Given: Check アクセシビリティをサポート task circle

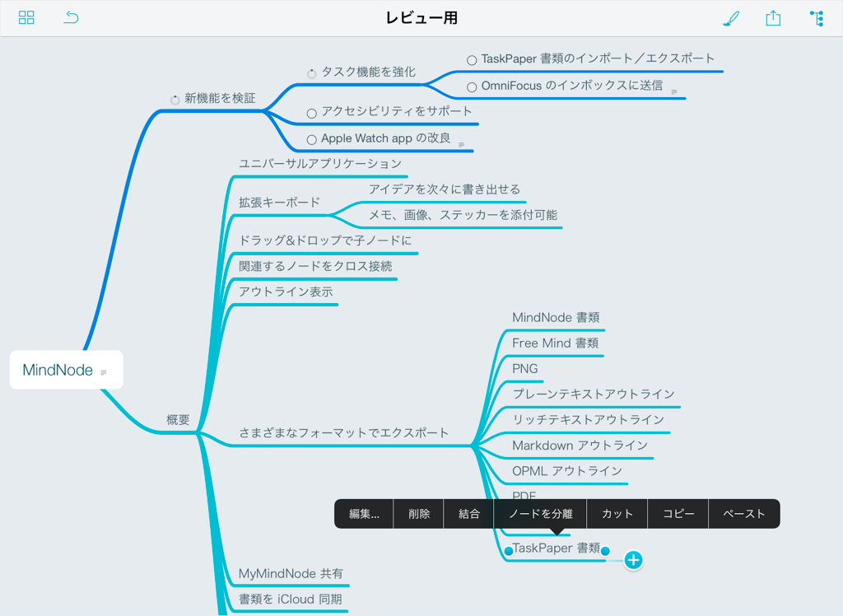Looking at the screenshot, I should (x=311, y=114).
